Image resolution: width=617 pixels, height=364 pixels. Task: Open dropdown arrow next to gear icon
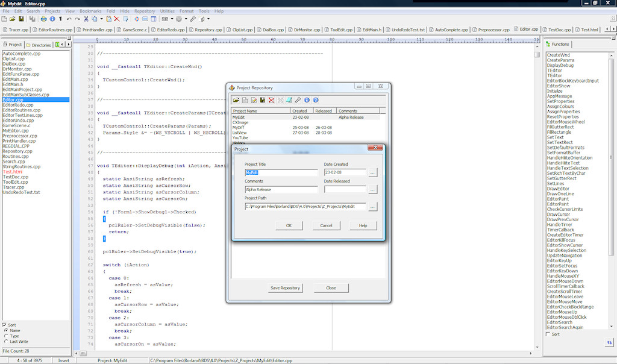point(186,19)
